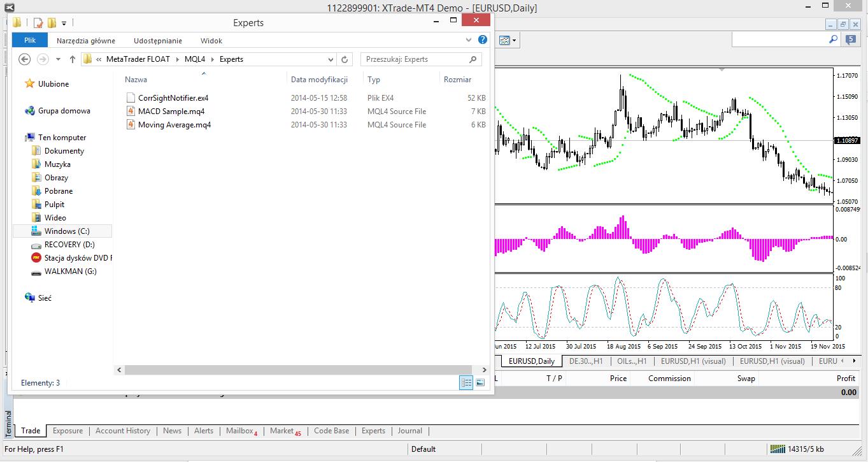Switch to Account History terminal tab

(x=122, y=431)
